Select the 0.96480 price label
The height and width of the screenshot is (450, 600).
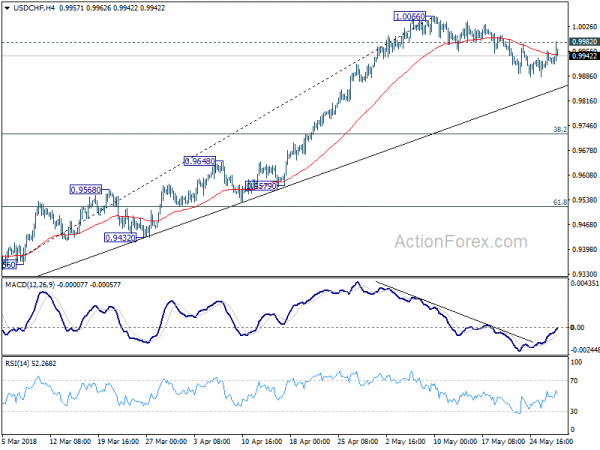(200, 161)
